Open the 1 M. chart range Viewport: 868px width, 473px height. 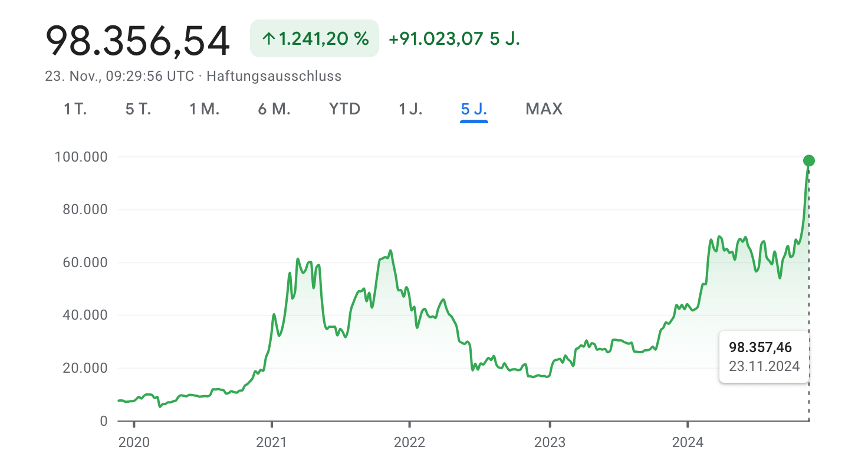click(x=205, y=109)
